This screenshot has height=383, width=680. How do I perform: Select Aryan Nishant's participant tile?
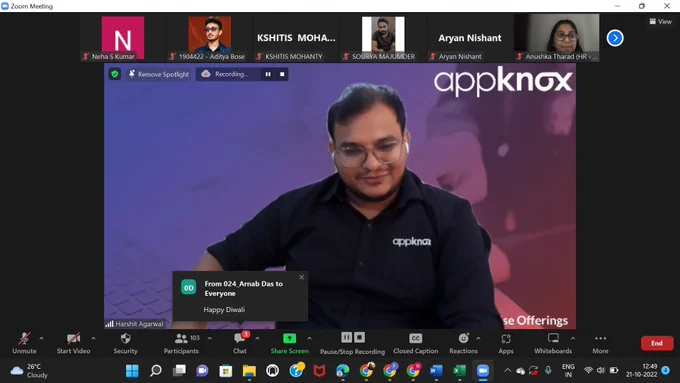(x=470, y=38)
